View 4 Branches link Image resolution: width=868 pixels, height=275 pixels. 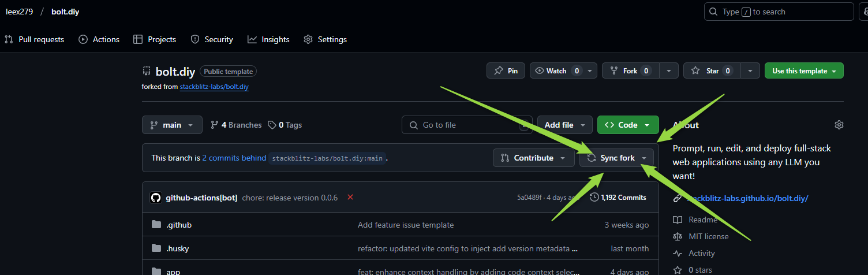click(236, 125)
